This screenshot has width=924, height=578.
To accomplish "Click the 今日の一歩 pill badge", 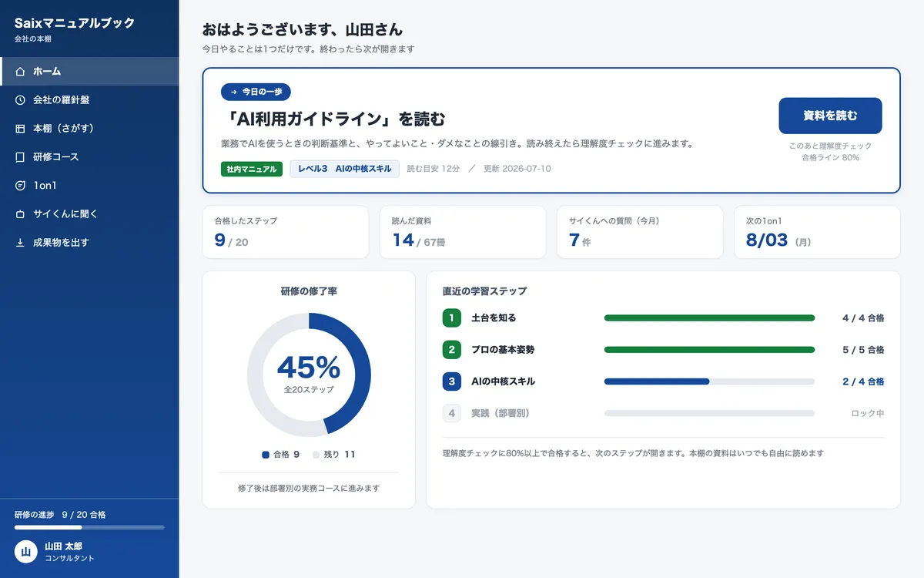I will [x=256, y=92].
